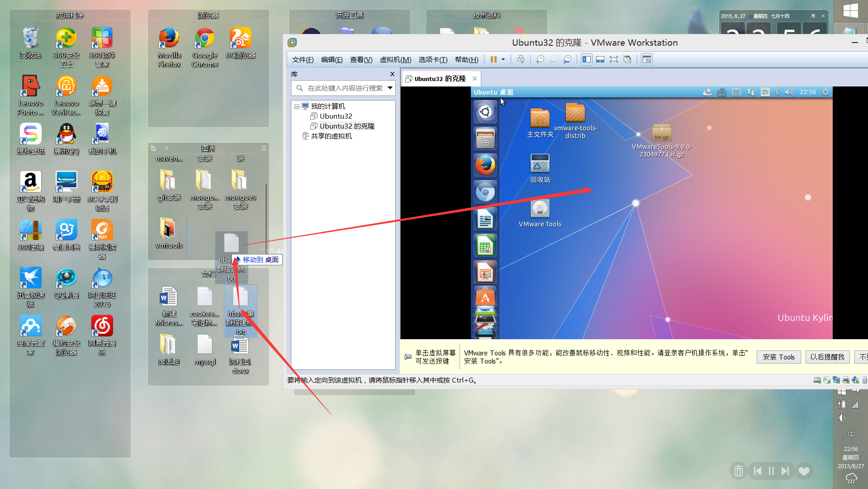Open the keyboard indicator in Ubuntu panel
The width and height of the screenshot is (868, 489).
click(722, 92)
